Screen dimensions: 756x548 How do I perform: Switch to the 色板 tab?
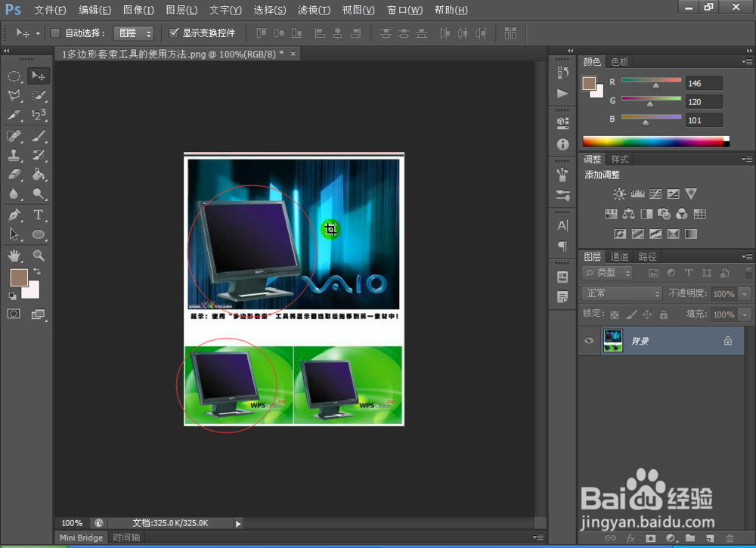(620, 62)
